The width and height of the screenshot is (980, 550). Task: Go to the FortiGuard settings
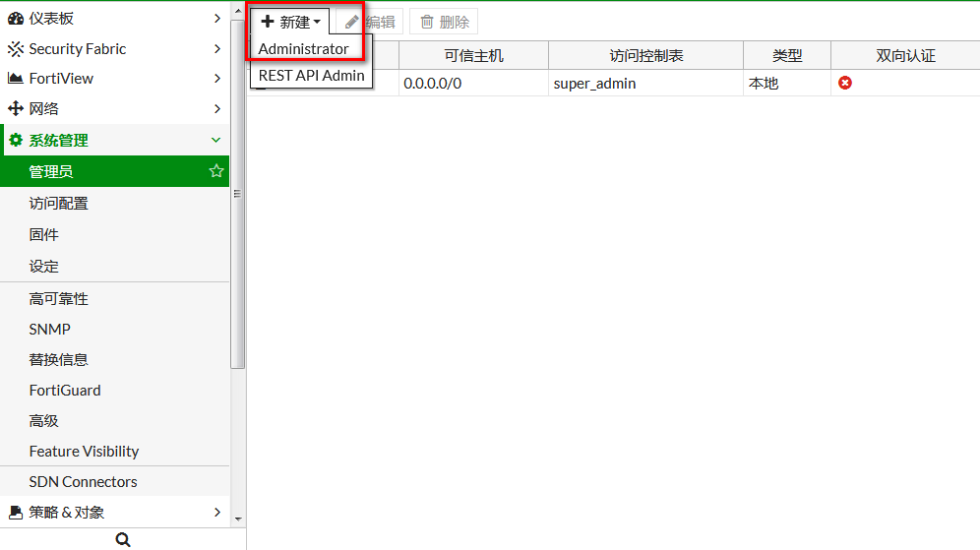click(65, 391)
